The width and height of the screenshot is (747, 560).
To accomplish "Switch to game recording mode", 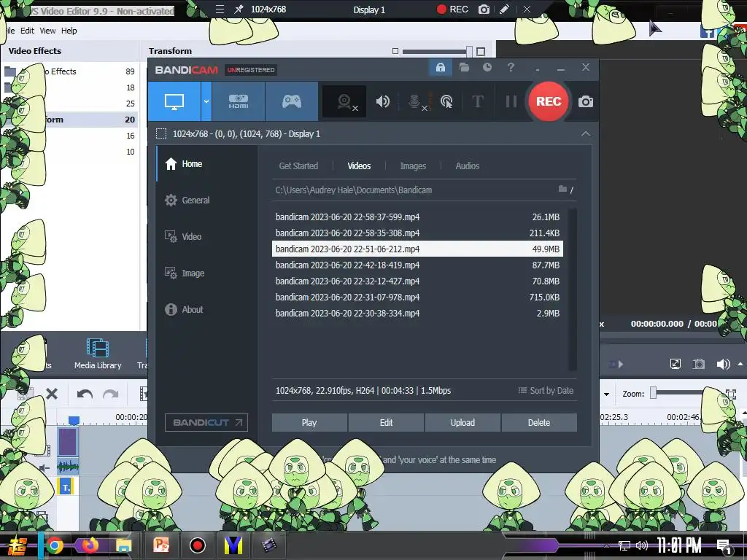I will coord(292,101).
